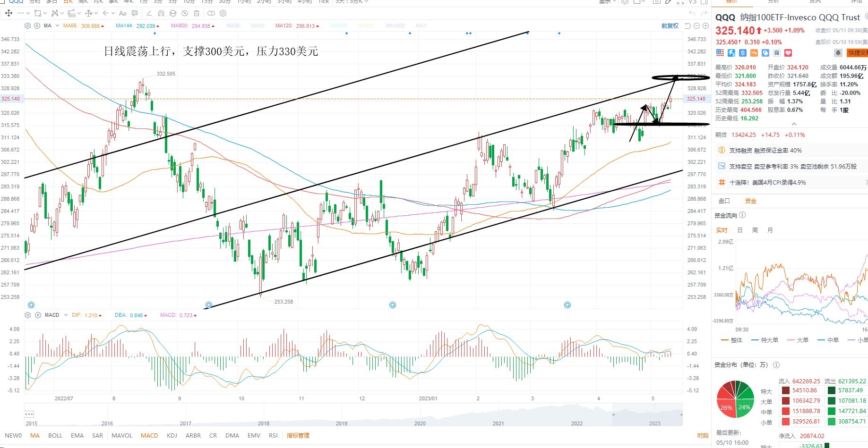Toggle the MA144 line visibility
The height and width of the screenshot is (448, 868).
pyautogui.click(x=138, y=26)
